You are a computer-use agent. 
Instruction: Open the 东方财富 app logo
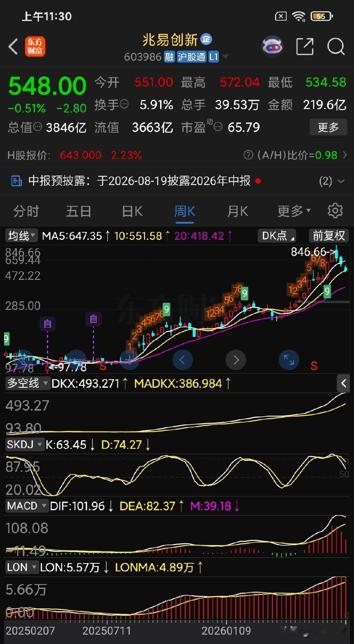(35, 46)
